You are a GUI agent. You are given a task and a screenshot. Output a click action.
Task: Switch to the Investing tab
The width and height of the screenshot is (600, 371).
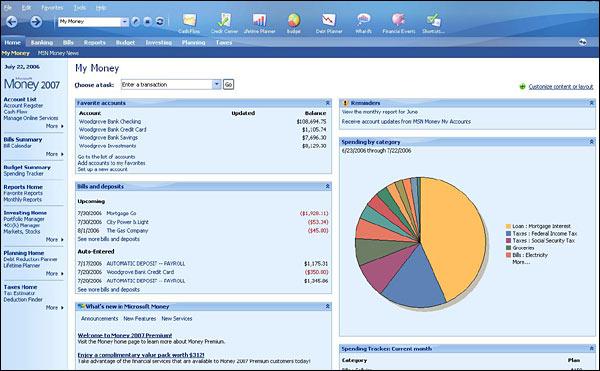[x=159, y=42]
